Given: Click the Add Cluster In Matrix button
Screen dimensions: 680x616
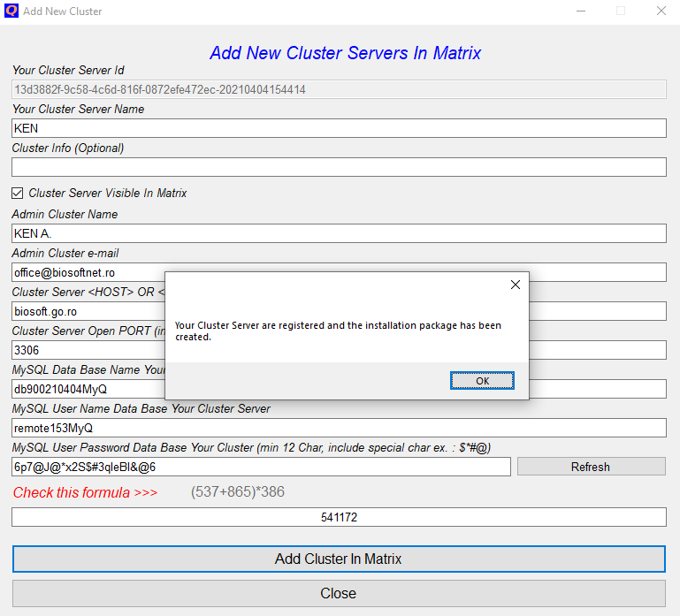Looking at the screenshot, I should click(x=339, y=559).
